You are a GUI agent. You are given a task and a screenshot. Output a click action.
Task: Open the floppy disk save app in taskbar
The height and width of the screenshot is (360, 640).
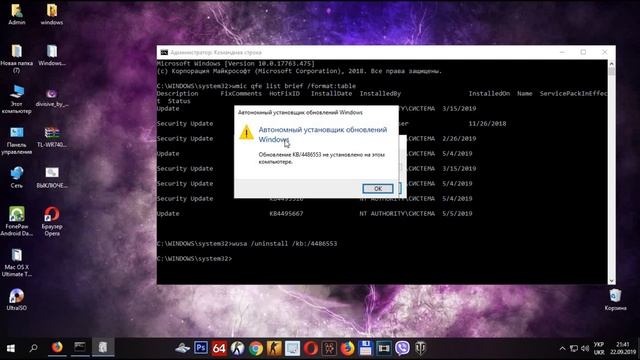pyautogui.click(x=366, y=349)
